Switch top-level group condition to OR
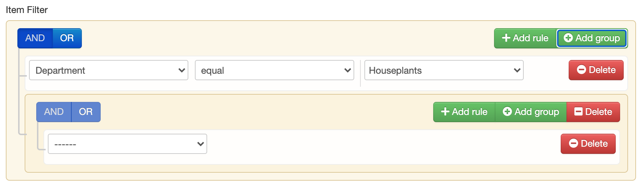This screenshot has width=644, height=185. point(67,38)
